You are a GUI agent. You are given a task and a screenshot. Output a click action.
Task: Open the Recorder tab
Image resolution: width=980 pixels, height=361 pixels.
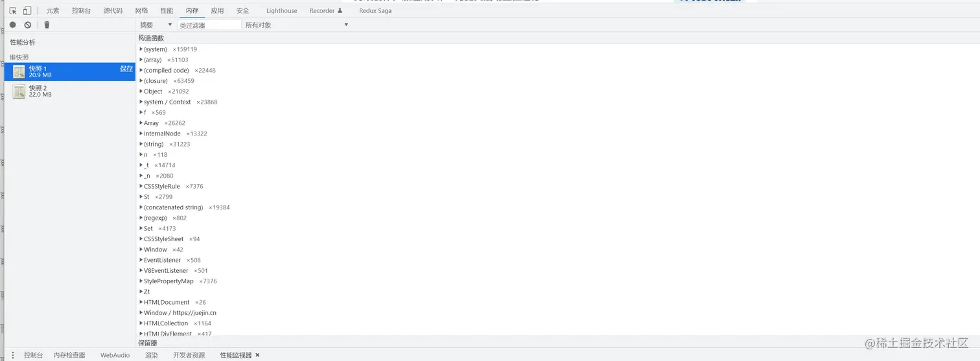pyautogui.click(x=326, y=10)
